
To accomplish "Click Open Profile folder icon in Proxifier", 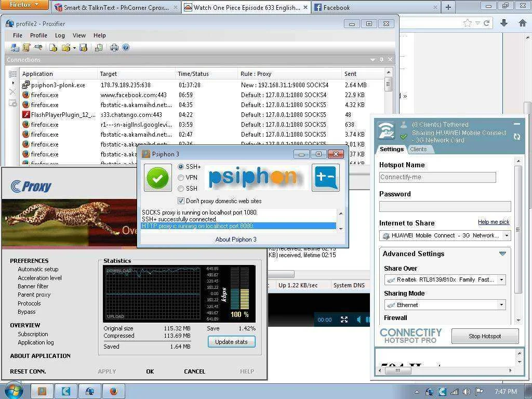I will click(66, 48).
